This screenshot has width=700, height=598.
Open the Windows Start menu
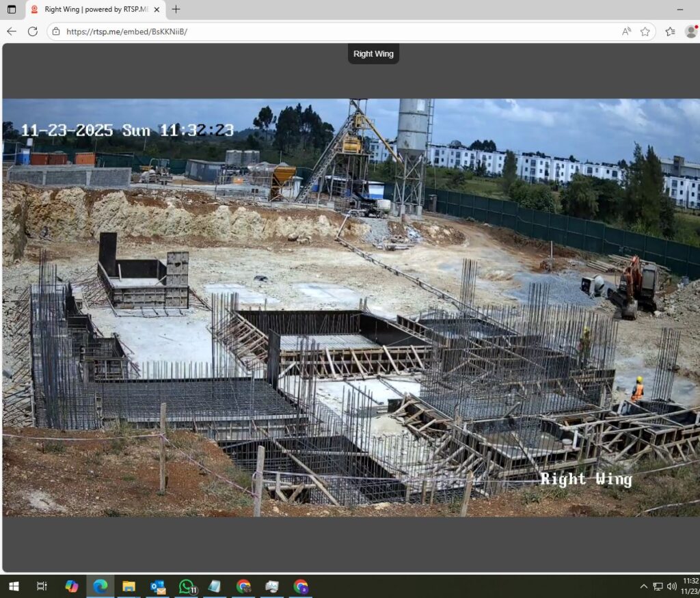tap(13, 586)
